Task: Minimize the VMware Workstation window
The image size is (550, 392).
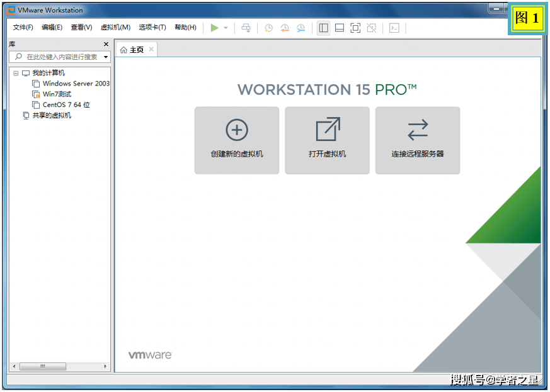Action: [496, 8]
